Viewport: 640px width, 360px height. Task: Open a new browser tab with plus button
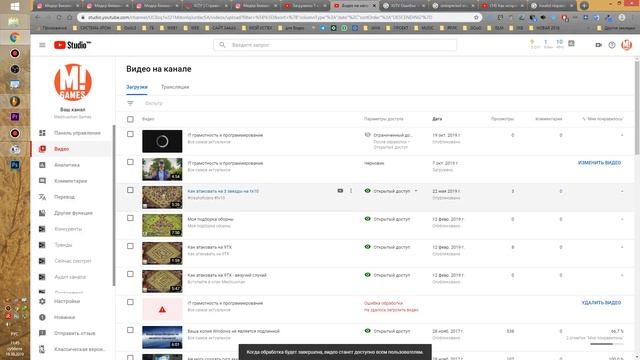coord(584,6)
